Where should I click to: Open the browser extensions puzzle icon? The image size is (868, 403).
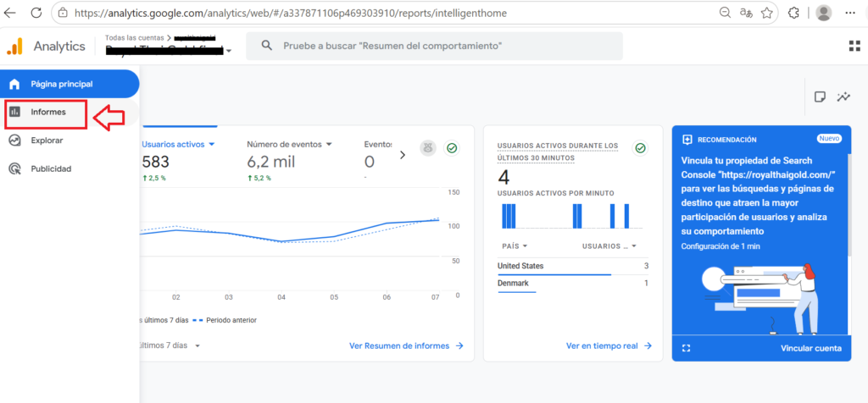pos(793,12)
